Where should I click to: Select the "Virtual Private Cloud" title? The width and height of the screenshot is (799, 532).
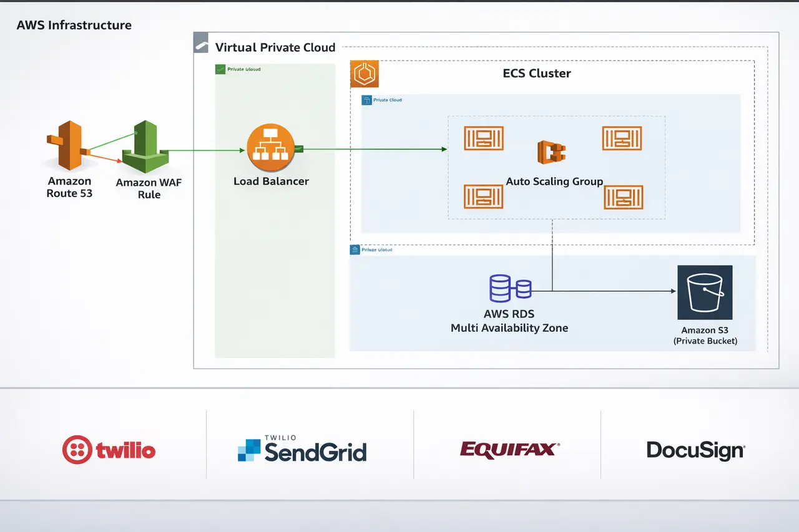[x=275, y=47]
